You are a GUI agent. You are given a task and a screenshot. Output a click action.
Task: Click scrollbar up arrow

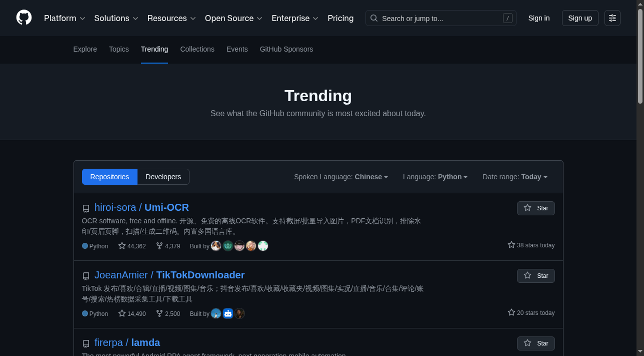coord(640,4)
